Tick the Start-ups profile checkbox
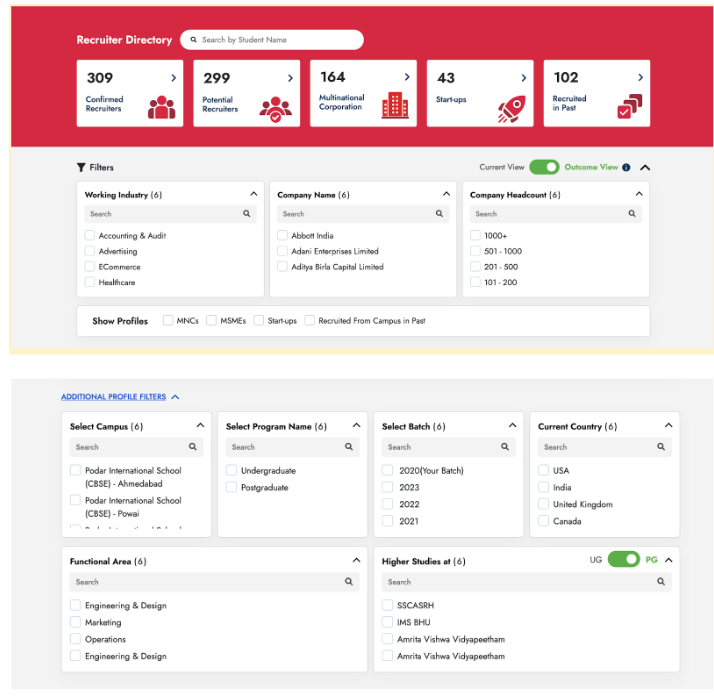Image resolution: width=714 pixels, height=700 pixels. click(x=259, y=321)
